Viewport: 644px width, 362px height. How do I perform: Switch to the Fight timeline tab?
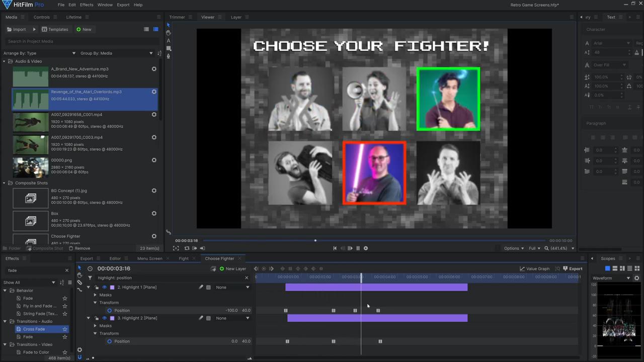184,258
